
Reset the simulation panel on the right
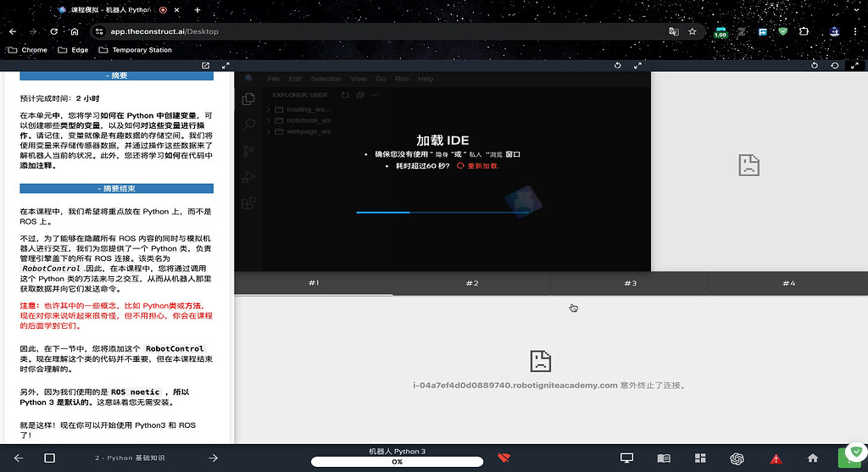835,65
